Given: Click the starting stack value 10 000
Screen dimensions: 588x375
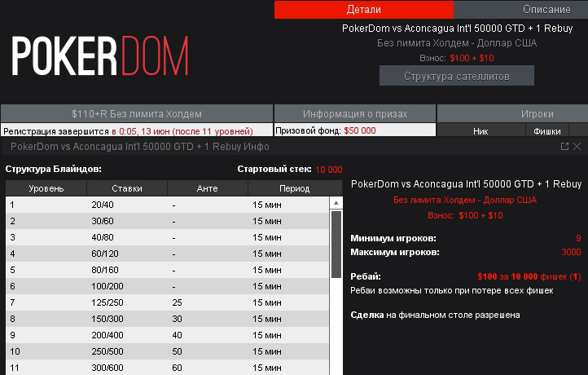Looking at the screenshot, I should [329, 170].
